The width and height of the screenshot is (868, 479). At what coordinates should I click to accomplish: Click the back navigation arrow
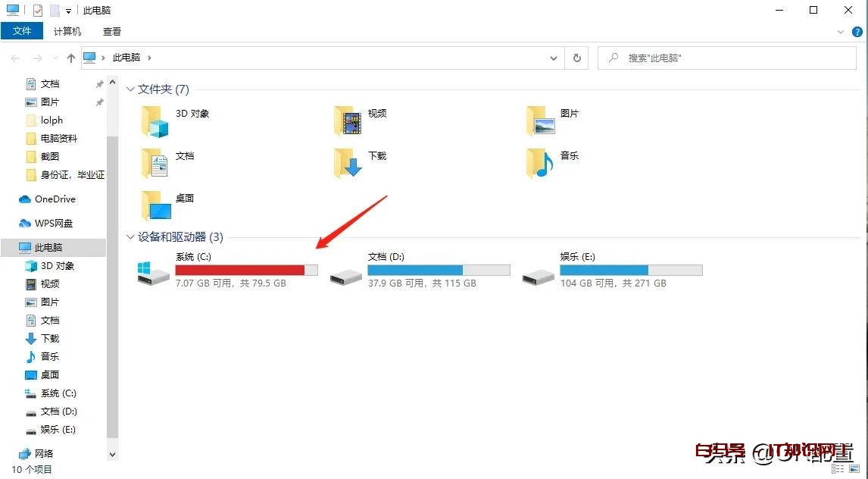15,58
